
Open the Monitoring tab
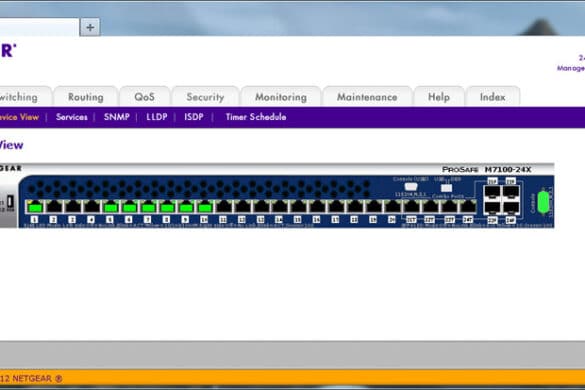click(x=281, y=97)
